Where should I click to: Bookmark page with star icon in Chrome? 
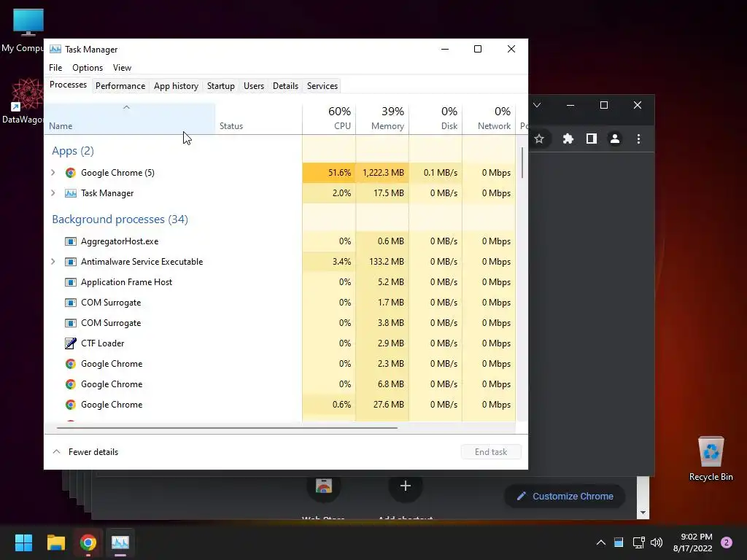[539, 139]
